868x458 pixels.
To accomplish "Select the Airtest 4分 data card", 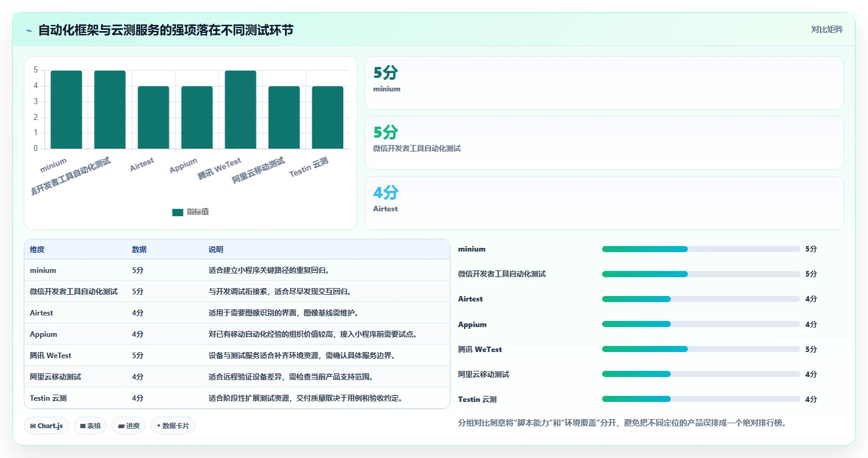I will [x=604, y=203].
